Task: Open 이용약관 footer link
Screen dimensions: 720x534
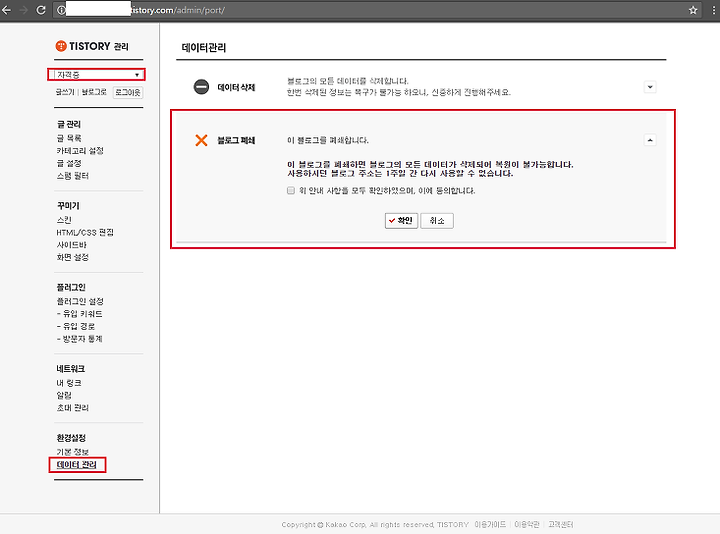Action: coord(527,524)
